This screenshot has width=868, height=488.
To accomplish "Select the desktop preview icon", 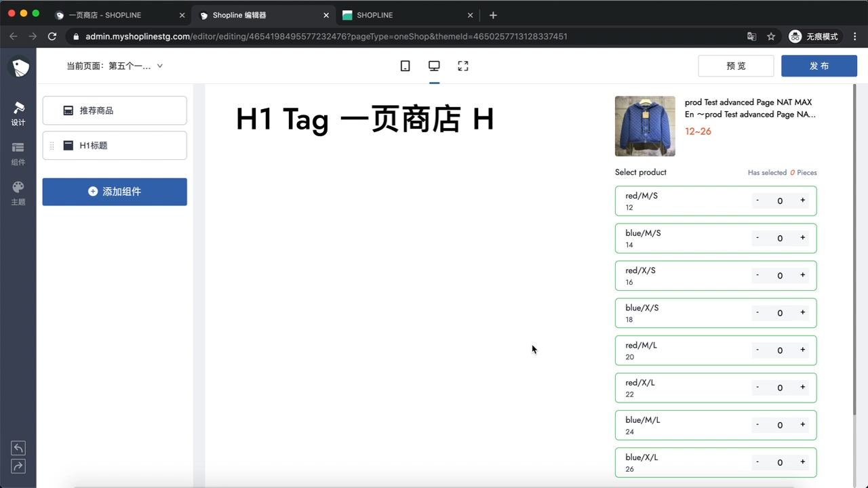I will 433,66.
